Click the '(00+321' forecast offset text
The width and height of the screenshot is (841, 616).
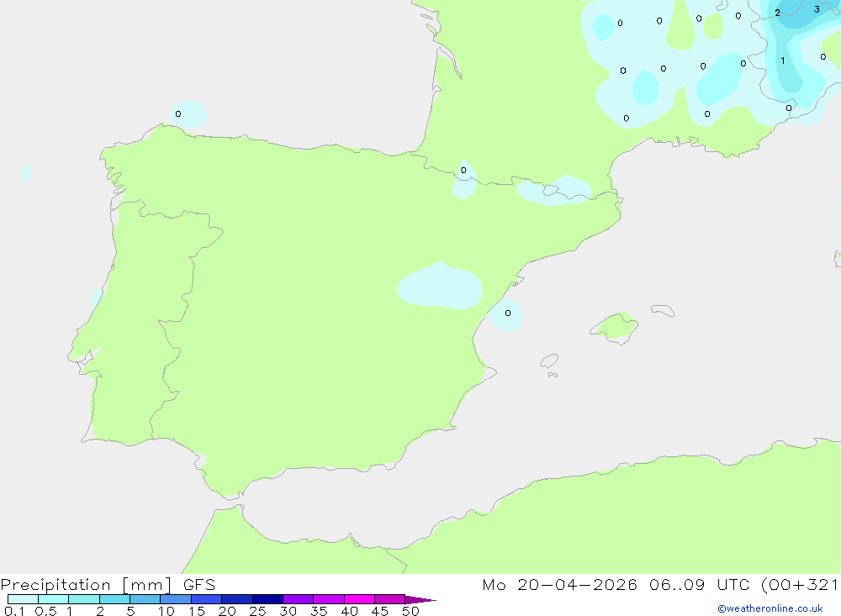800,585
